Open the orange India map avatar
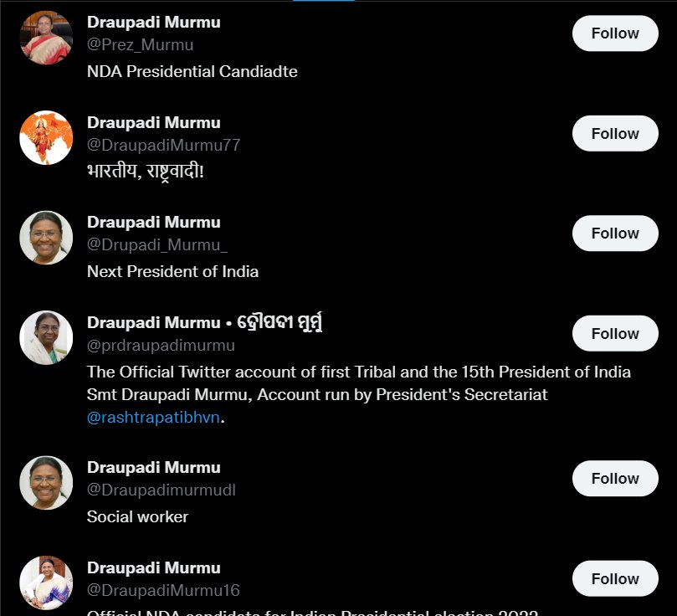677x616 pixels. coord(46,138)
